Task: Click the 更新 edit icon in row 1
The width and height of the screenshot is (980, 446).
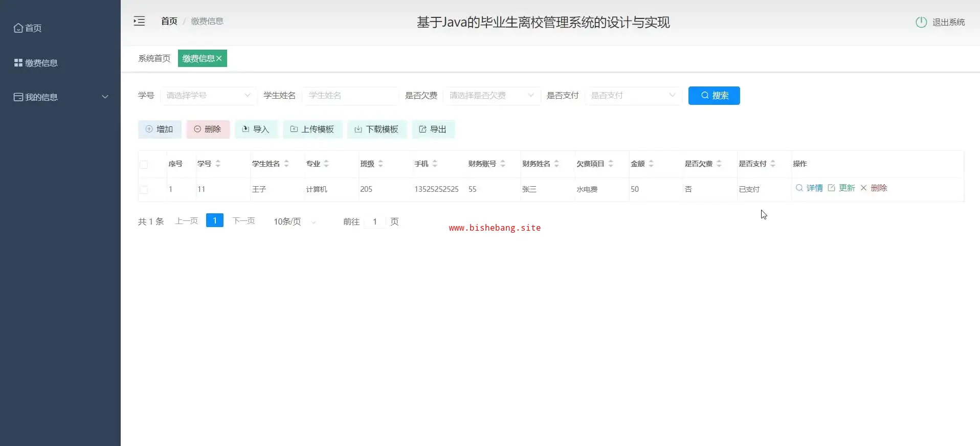Action: click(x=831, y=188)
